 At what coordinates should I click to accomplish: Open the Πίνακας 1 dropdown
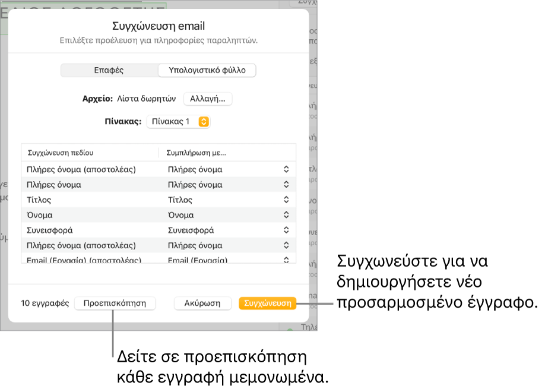pyautogui.click(x=178, y=121)
